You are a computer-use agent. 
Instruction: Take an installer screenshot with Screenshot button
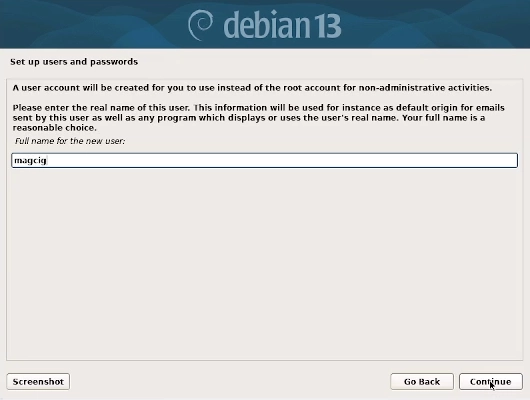point(38,381)
